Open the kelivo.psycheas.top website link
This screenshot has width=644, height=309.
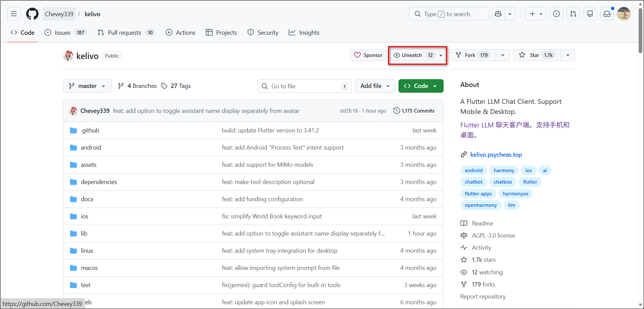click(496, 155)
